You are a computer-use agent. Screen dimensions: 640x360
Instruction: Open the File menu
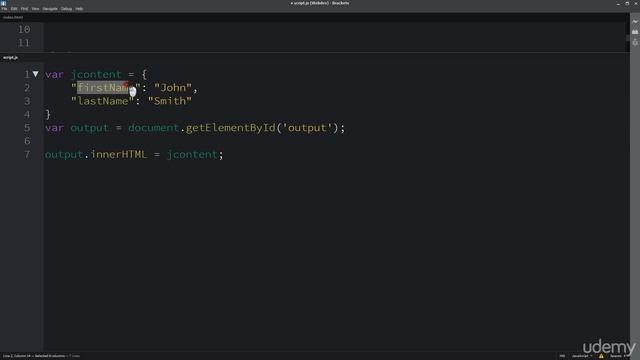pyautogui.click(x=4, y=9)
